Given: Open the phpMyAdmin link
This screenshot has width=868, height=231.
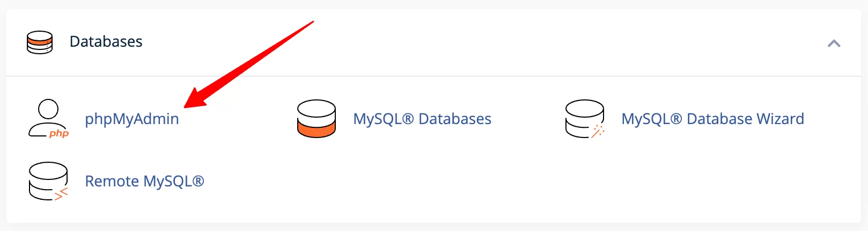Looking at the screenshot, I should (x=132, y=119).
